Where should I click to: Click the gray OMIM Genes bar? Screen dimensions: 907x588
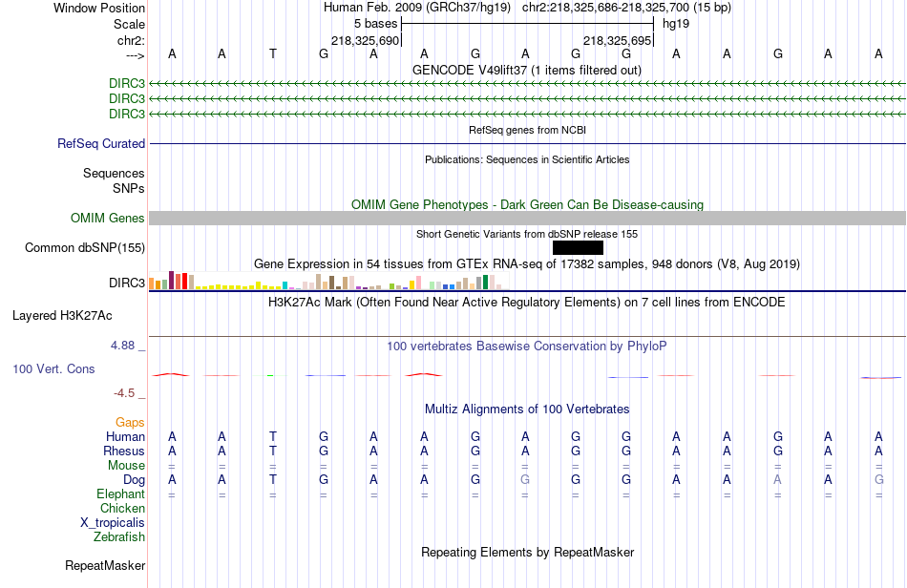click(527, 218)
